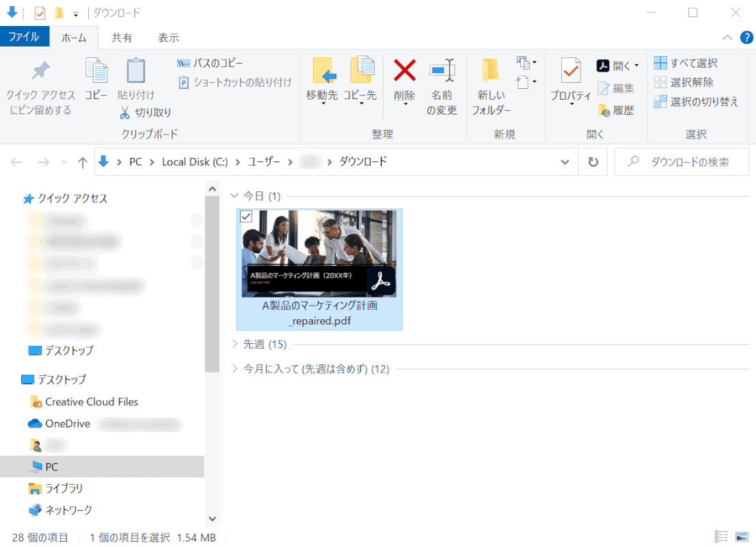The width and height of the screenshot is (756, 547).
Task: Click Copy path (パスのコピー)
Action: 211,63
